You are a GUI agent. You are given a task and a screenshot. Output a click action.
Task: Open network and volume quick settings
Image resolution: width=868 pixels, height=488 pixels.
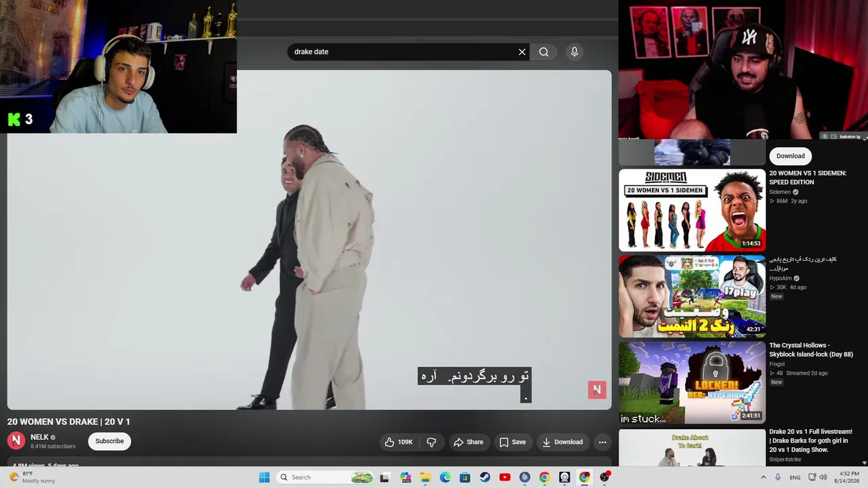pyautogui.click(x=817, y=477)
